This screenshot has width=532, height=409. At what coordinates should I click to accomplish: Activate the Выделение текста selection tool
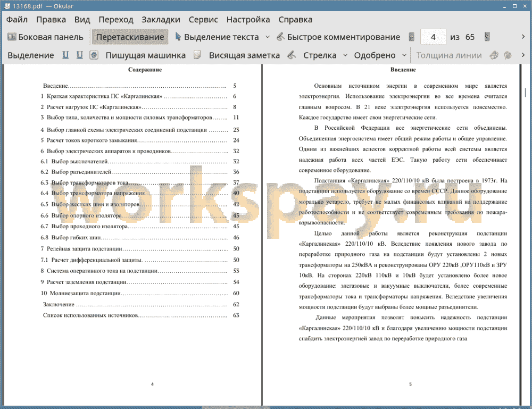tap(217, 37)
